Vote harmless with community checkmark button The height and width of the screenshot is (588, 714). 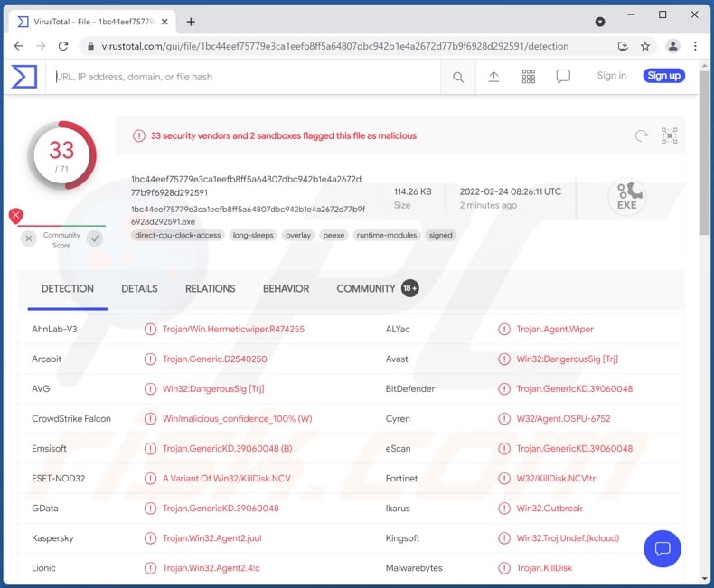point(95,238)
